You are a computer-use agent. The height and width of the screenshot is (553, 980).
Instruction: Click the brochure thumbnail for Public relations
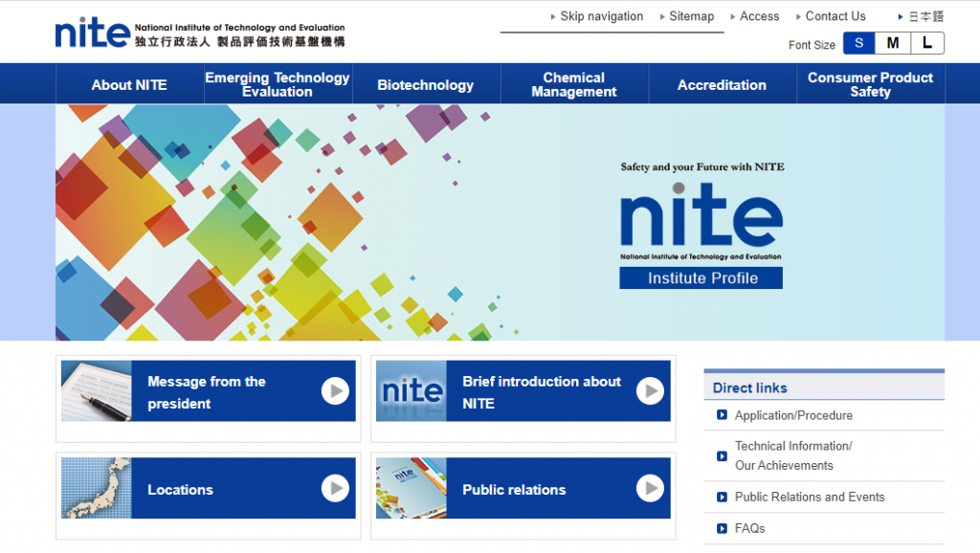coord(412,488)
